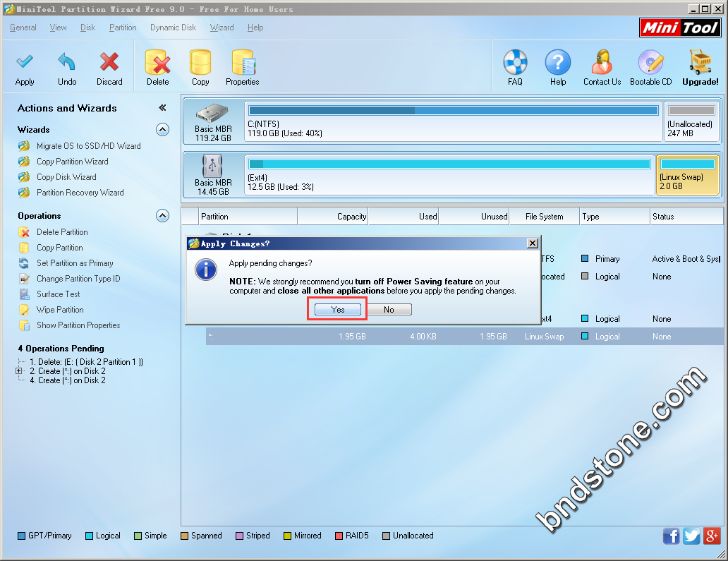The width and height of the screenshot is (728, 561).
Task: Open the Google Plus icon
Action: 712,536
